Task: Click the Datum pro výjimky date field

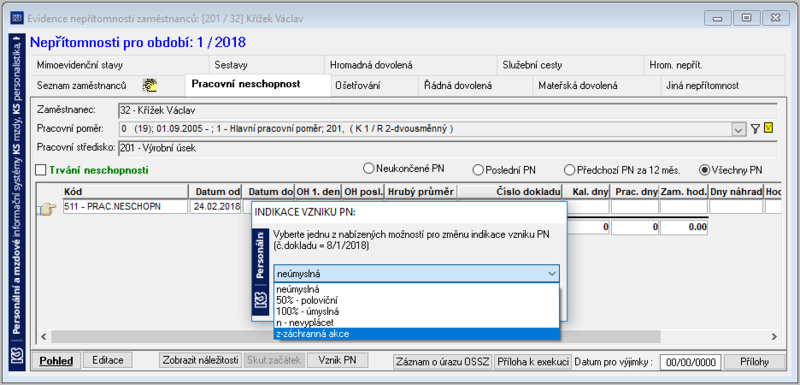Action: tap(691, 362)
